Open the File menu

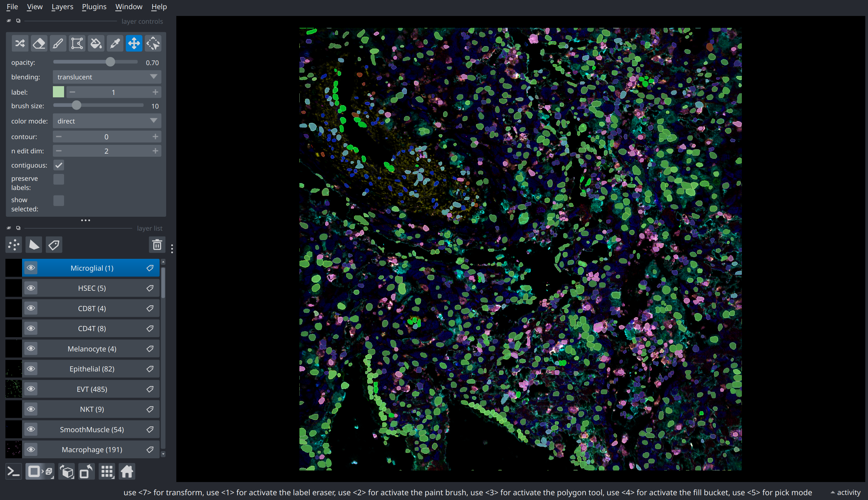[12, 6]
